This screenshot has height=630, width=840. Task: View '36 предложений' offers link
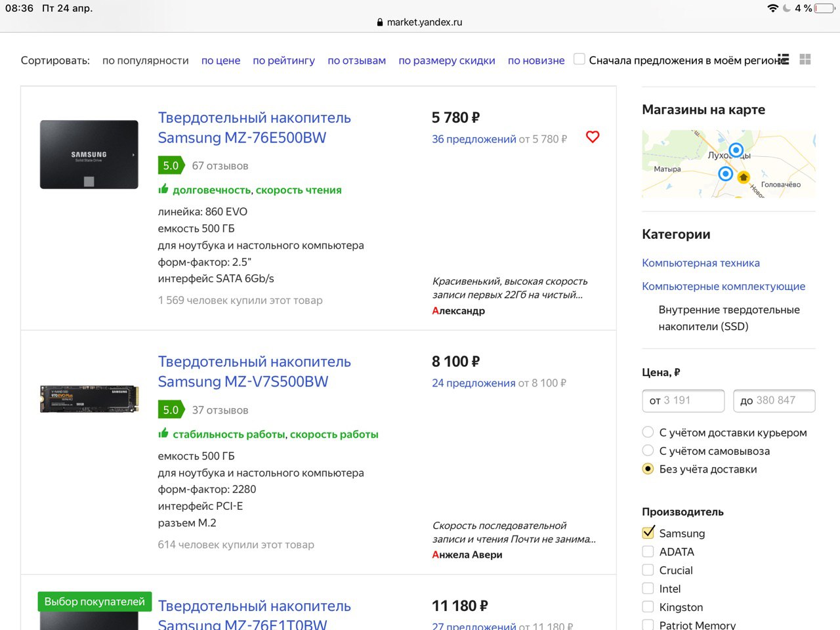pyautogui.click(x=474, y=139)
